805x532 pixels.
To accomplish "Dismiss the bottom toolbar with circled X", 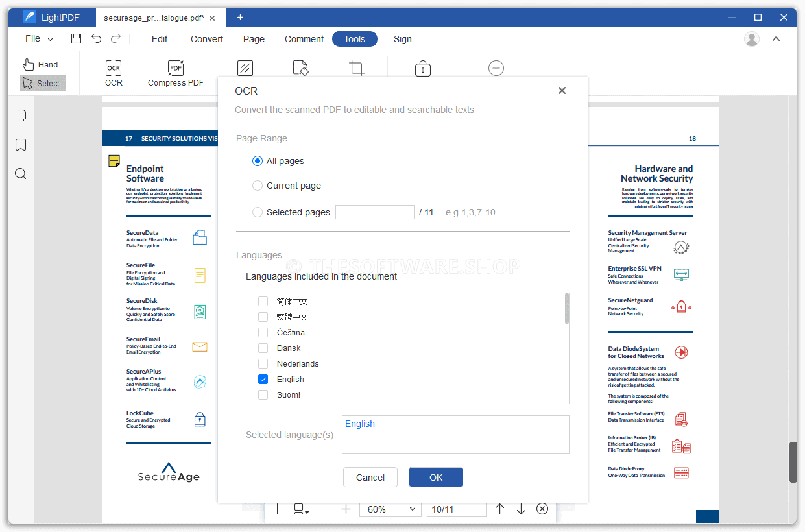I will [543, 509].
